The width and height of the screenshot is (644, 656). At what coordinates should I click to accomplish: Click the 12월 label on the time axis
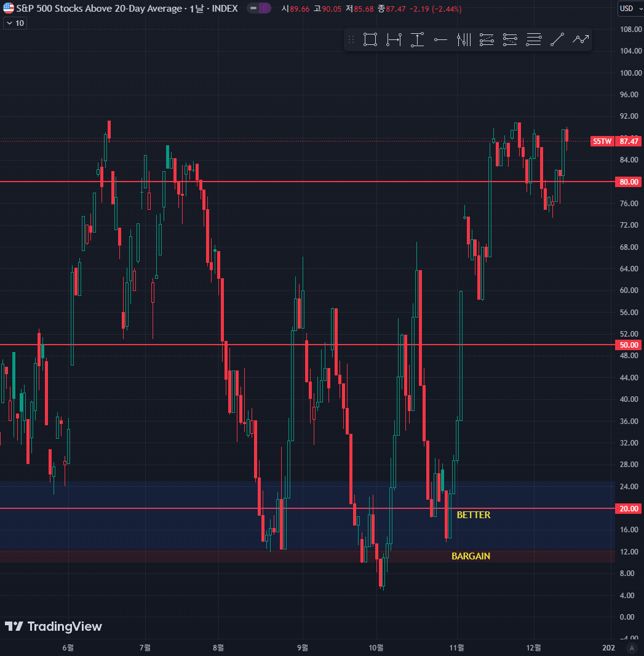coord(534,647)
